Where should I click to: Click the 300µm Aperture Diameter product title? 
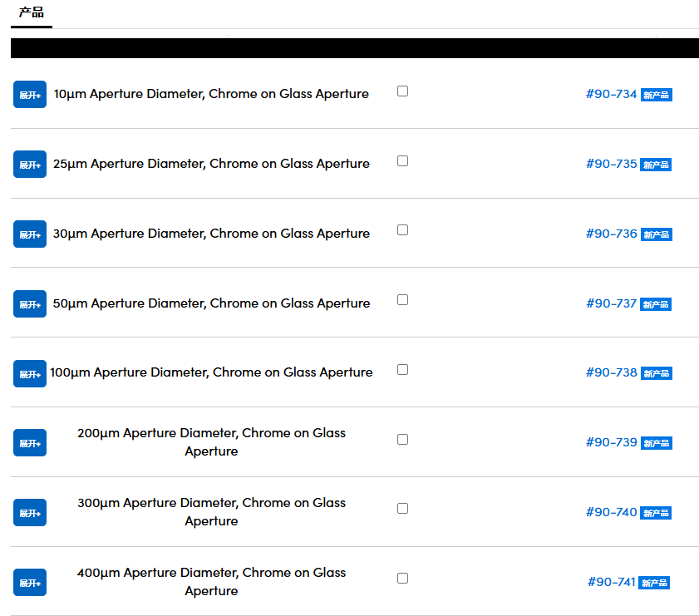(211, 512)
